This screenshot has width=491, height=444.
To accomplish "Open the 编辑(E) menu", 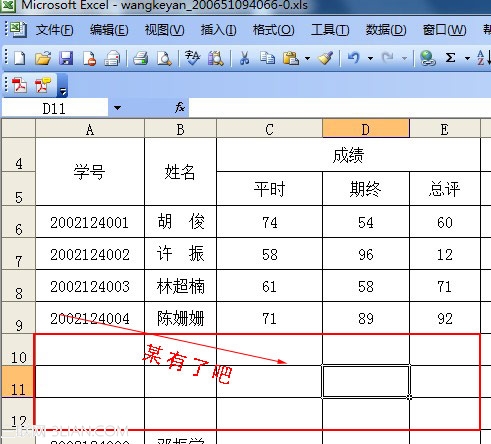I will 109,30.
